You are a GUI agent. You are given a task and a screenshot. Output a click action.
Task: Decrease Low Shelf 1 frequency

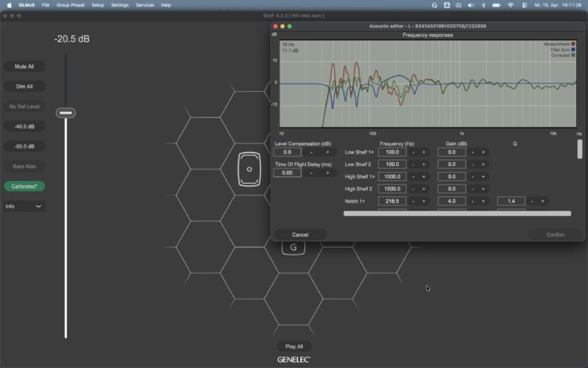tap(413, 152)
